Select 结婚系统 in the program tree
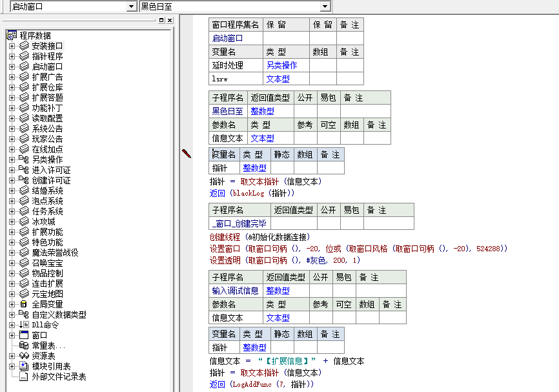 tap(47, 191)
